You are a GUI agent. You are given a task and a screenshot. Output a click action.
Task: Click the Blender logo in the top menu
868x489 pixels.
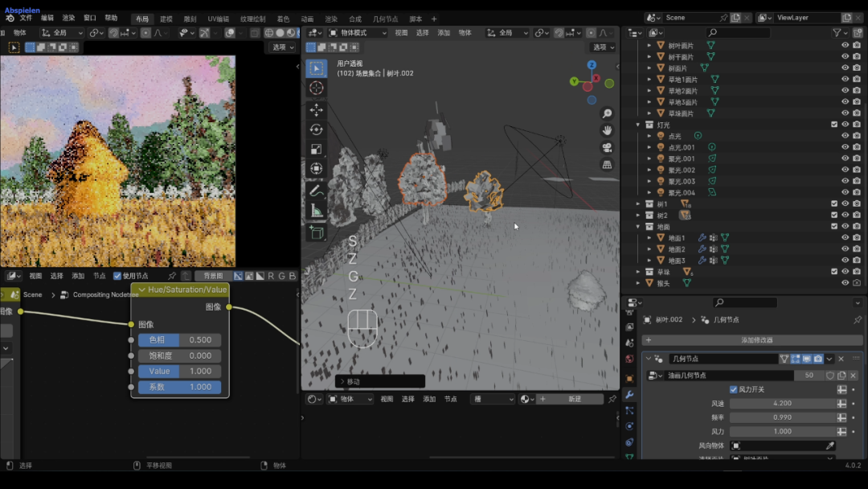(10, 18)
